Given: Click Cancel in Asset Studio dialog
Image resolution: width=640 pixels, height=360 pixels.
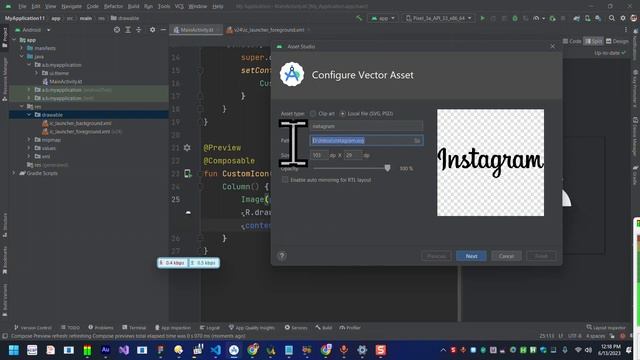Looking at the screenshot, I should [506, 256].
